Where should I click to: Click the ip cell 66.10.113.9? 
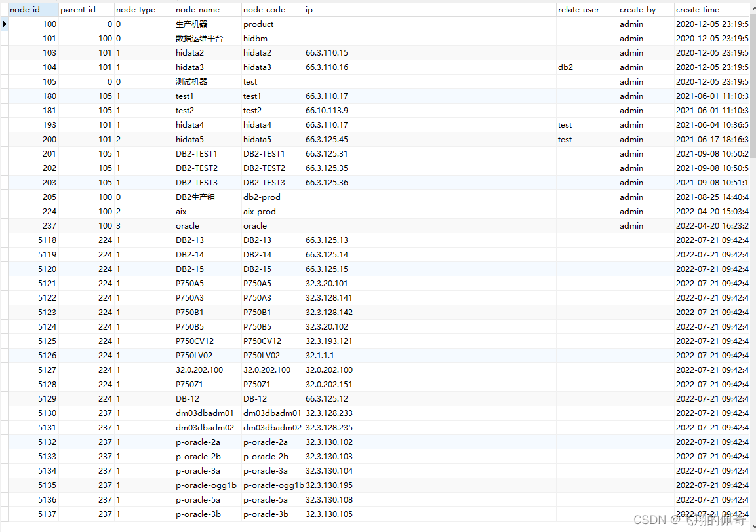pyautogui.click(x=327, y=111)
